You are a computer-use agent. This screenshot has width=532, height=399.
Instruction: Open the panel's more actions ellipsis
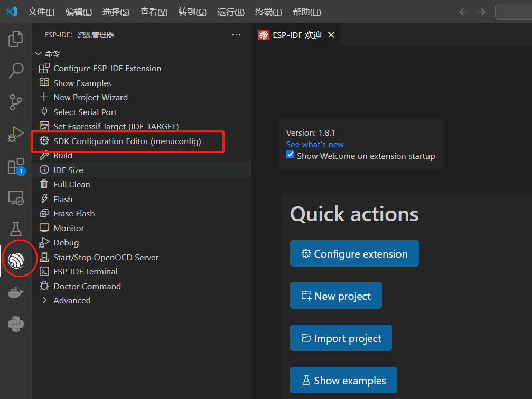(x=236, y=35)
